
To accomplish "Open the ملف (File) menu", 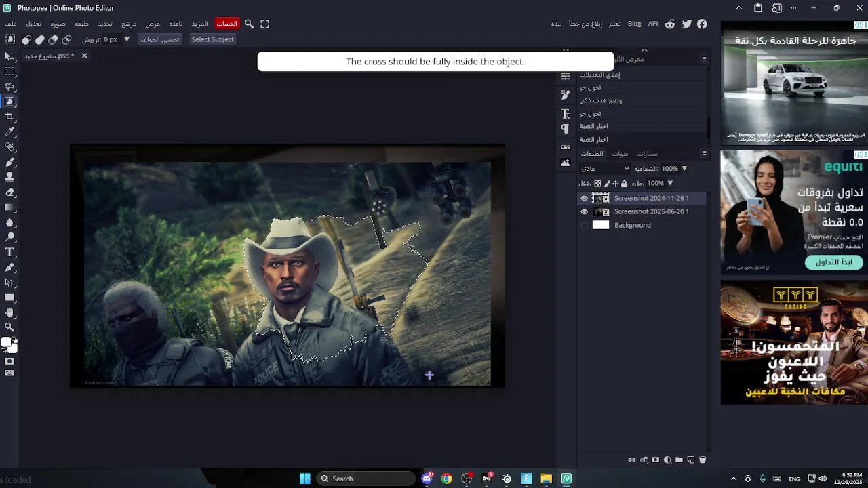I will pyautogui.click(x=11, y=24).
